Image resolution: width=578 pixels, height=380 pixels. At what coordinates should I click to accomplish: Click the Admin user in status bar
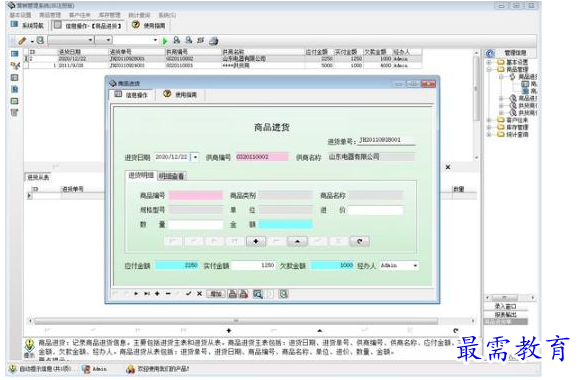coord(95,369)
